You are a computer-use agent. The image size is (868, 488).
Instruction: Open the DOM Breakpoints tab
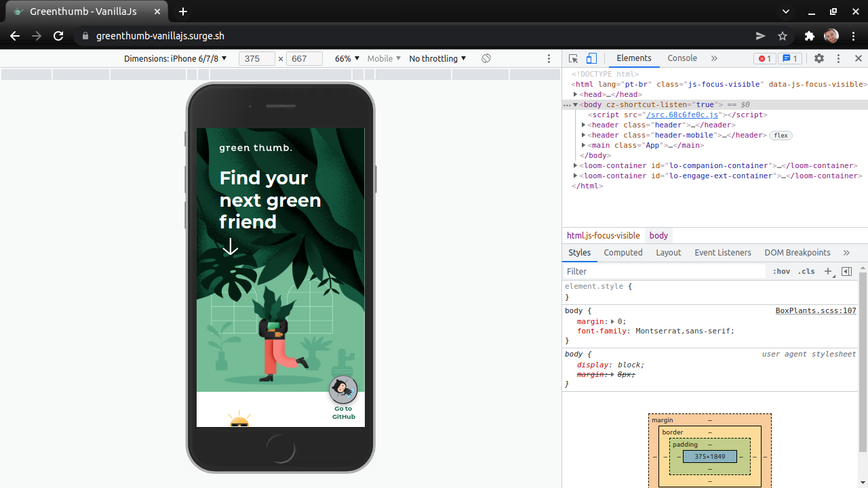pyautogui.click(x=797, y=252)
